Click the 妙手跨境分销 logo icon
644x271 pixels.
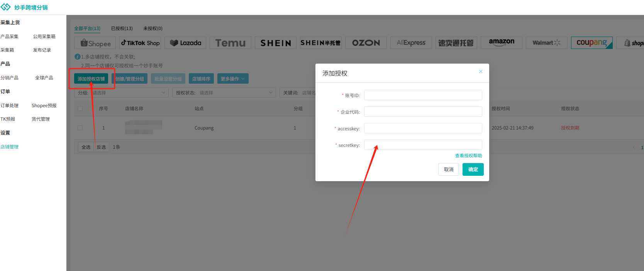tap(5, 7)
